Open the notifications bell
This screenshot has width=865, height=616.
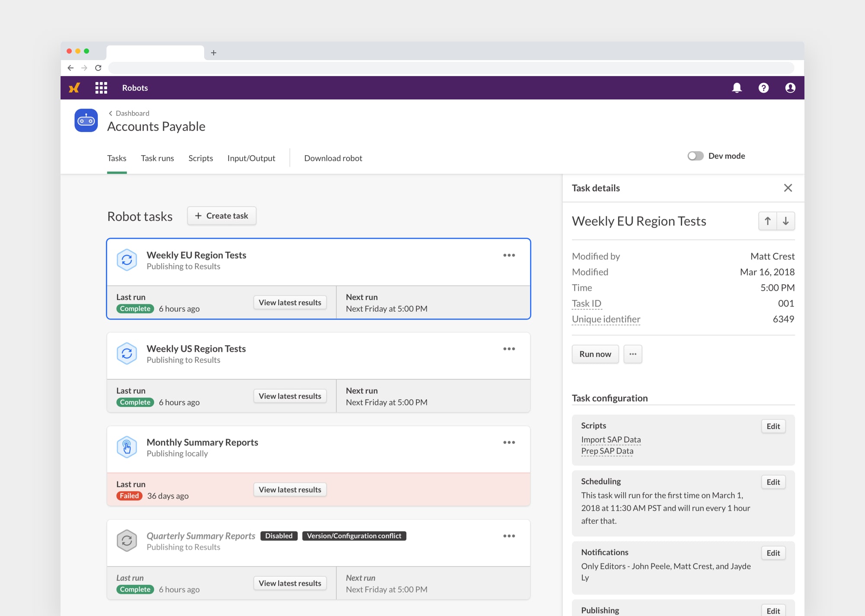tap(737, 88)
